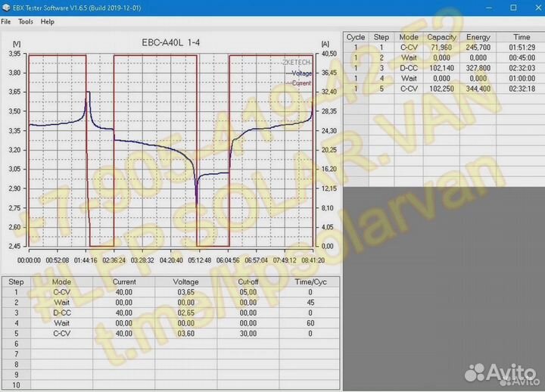Select step 1 C-CV mode cell
The width and height of the screenshot is (545, 392).
tap(61, 292)
